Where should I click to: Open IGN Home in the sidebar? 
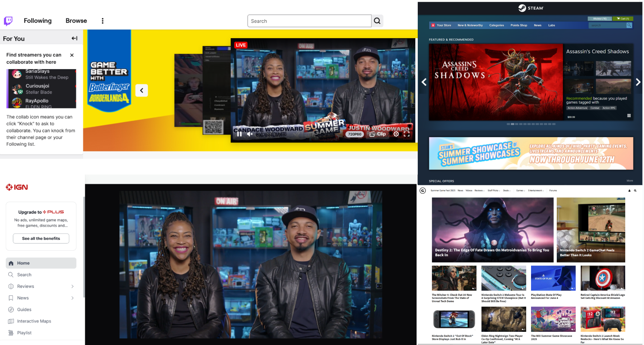pos(41,263)
